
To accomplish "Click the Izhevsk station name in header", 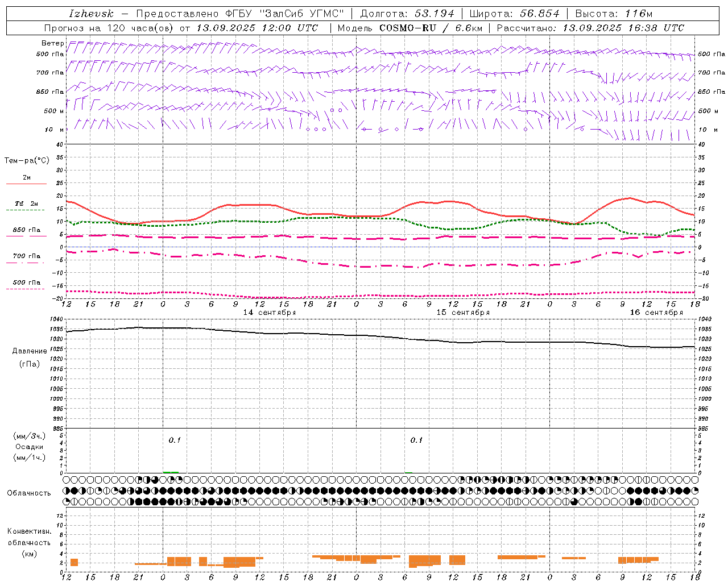I will coord(91,14).
